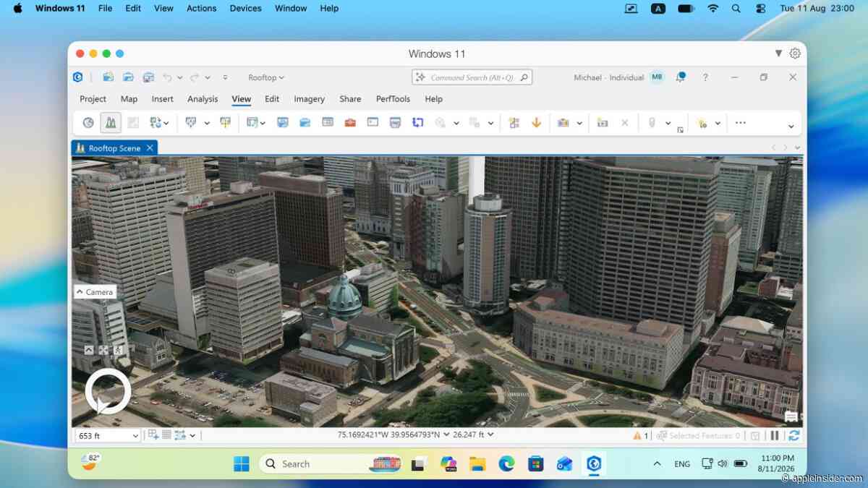The height and width of the screenshot is (488, 868).
Task: Open the view tab list dropdown arrow
Action: [798, 147]
